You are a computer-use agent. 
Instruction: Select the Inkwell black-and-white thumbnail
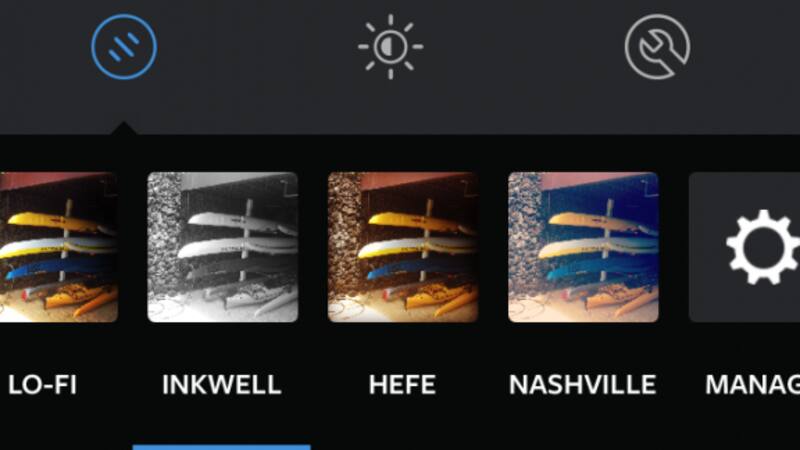pyautogui.click(x=222, y=247)
